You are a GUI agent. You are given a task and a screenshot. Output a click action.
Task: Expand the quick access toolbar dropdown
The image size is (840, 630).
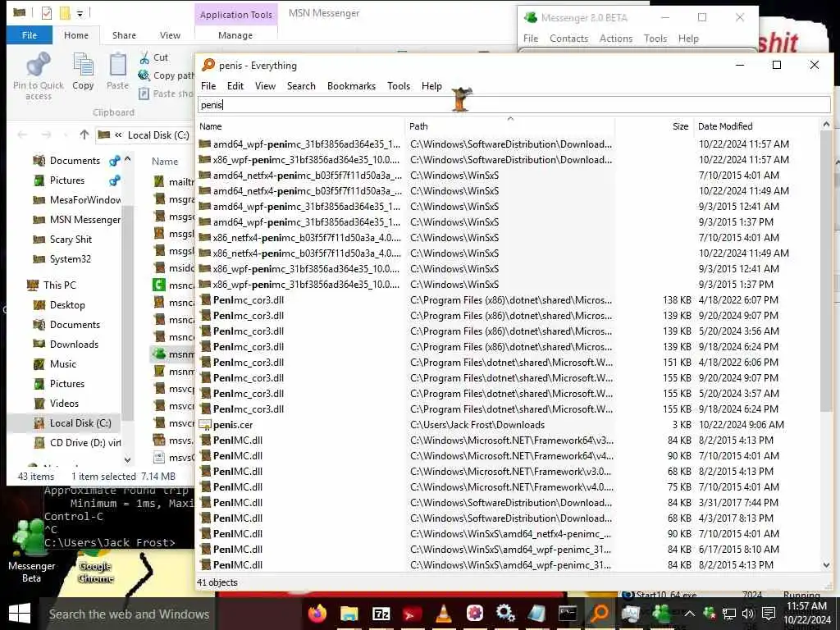[80, 14]
